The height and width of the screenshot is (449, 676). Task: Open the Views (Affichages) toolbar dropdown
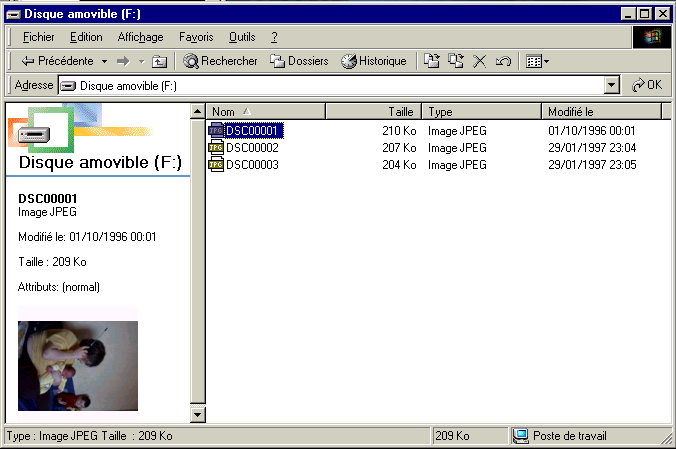(537, 61)
